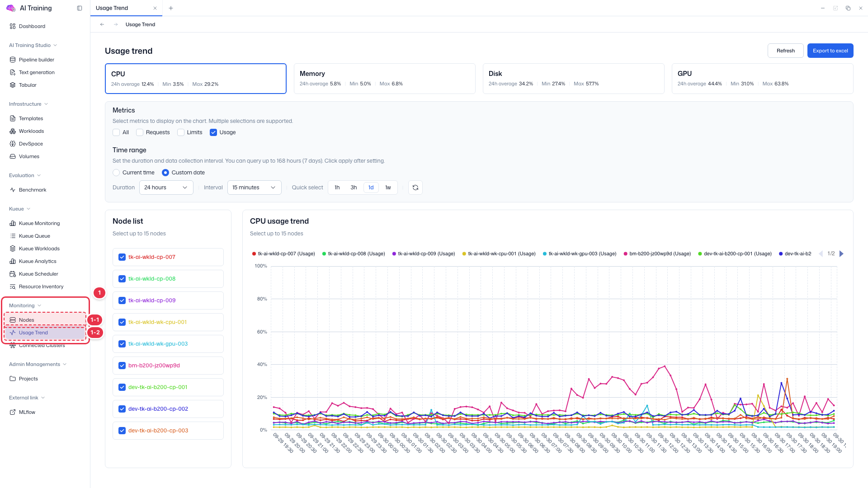Viewport: 868px width, 488px height.
Task: Select the GPU metric card
Action: click(763, 79)
